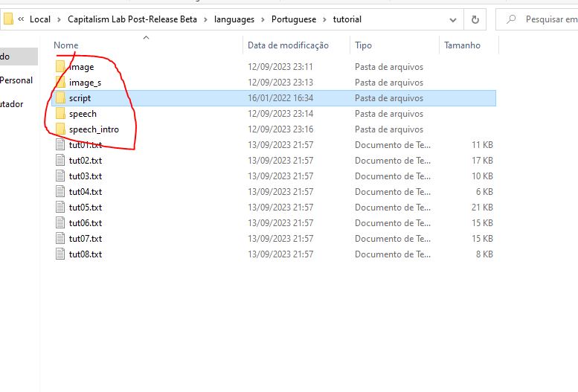
Task: Go to Capitalism Lab Post-Release Beta folder
Action: point(132,19)
